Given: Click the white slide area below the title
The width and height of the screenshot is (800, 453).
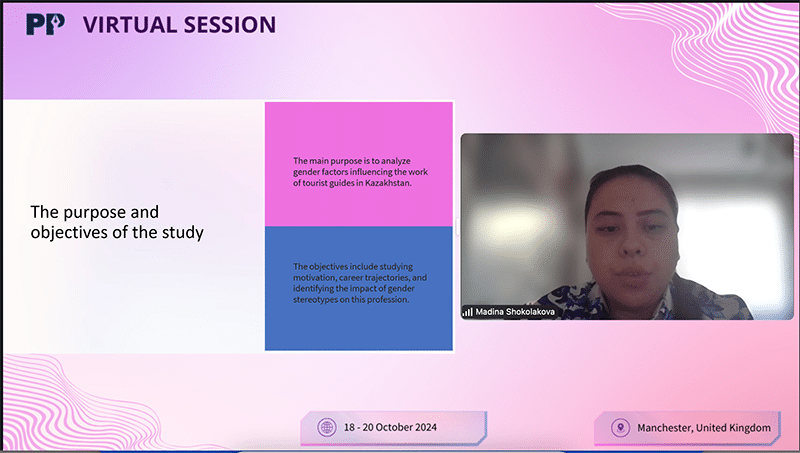Looking at the screenshot, I should (130, 300).
